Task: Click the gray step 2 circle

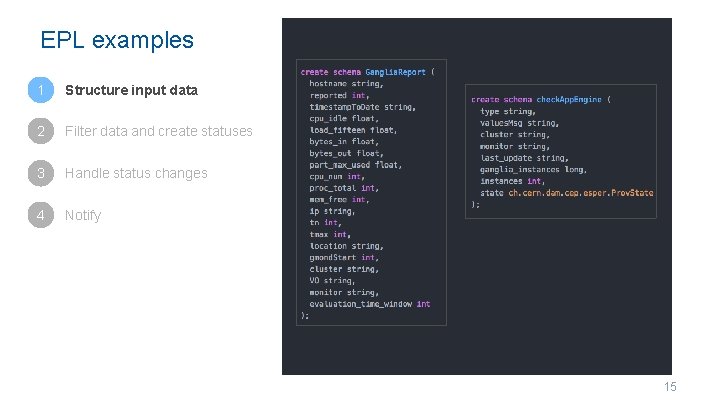Action: coord(41,131)
